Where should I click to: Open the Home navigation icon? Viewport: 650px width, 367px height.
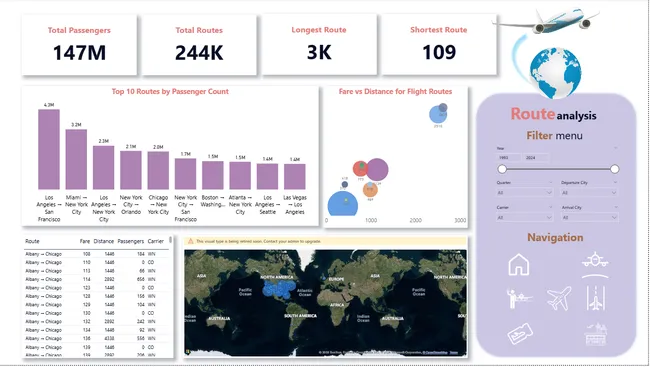point(519,265)
